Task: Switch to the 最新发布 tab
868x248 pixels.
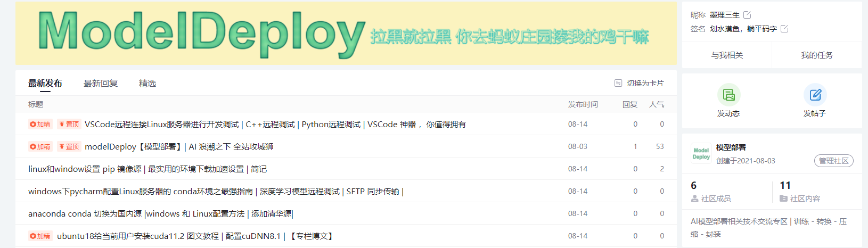Action: point(45,83)
